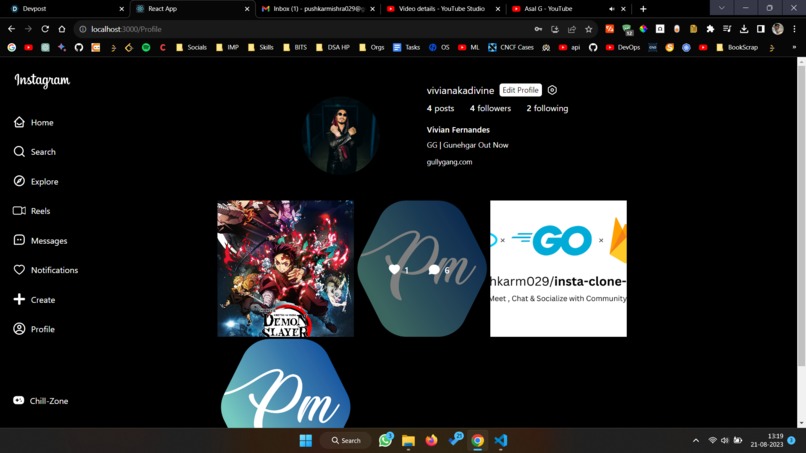Viewport: 806px width, 453px height.
Task: Open the BITS bookmark folder
Action: (295, 47)
